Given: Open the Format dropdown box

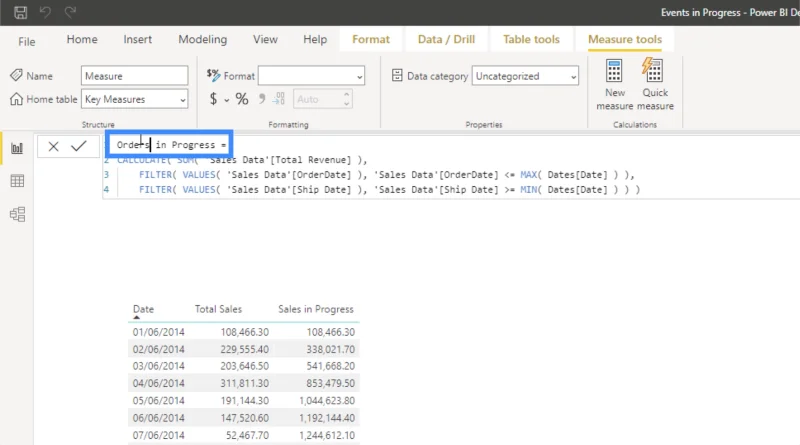Looking at the screenshot, I should [x=311, y=76].
